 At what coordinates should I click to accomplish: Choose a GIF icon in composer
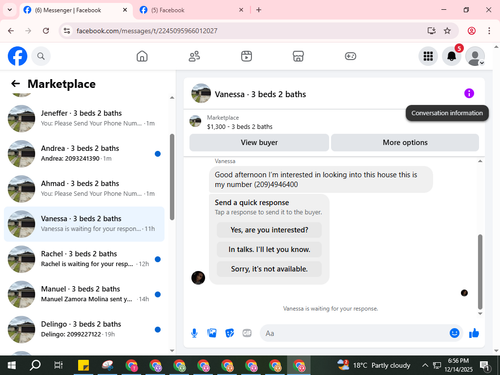coord(247,333)
